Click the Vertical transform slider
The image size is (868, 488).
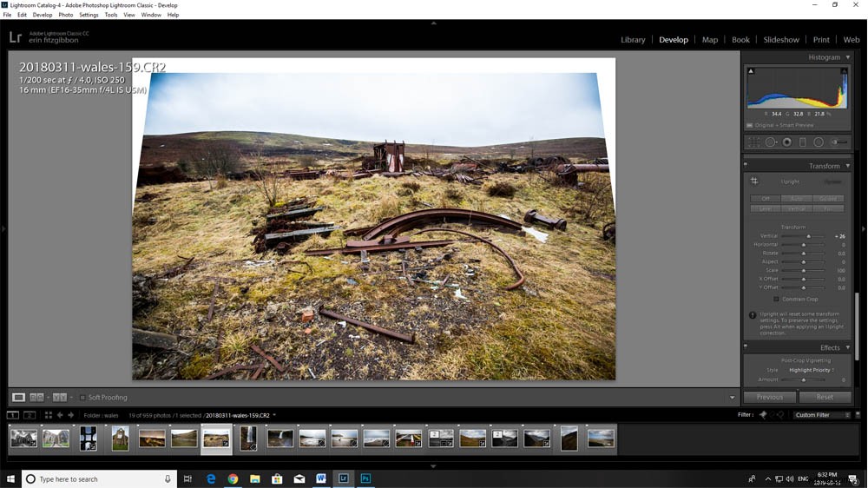pos(803,236)
